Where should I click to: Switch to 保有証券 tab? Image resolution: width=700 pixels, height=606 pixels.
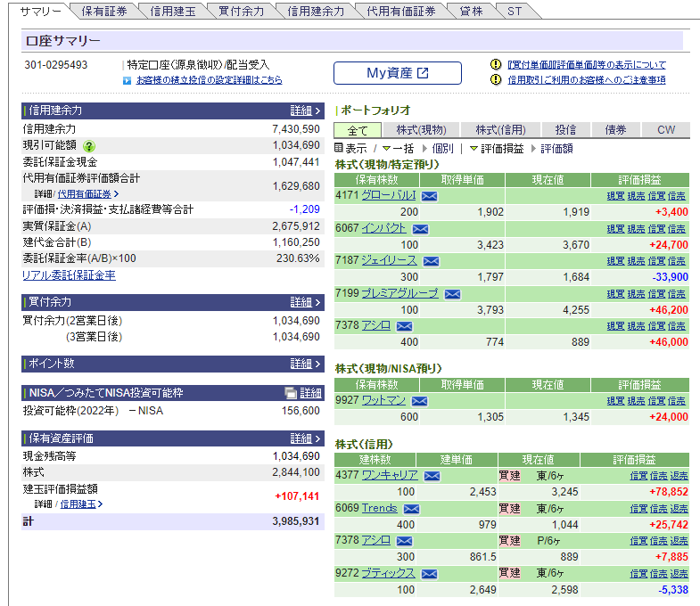104,12
